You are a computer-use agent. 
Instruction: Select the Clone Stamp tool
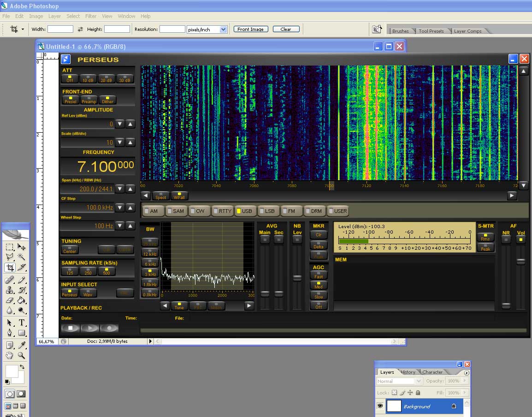(x=10, y=290)
